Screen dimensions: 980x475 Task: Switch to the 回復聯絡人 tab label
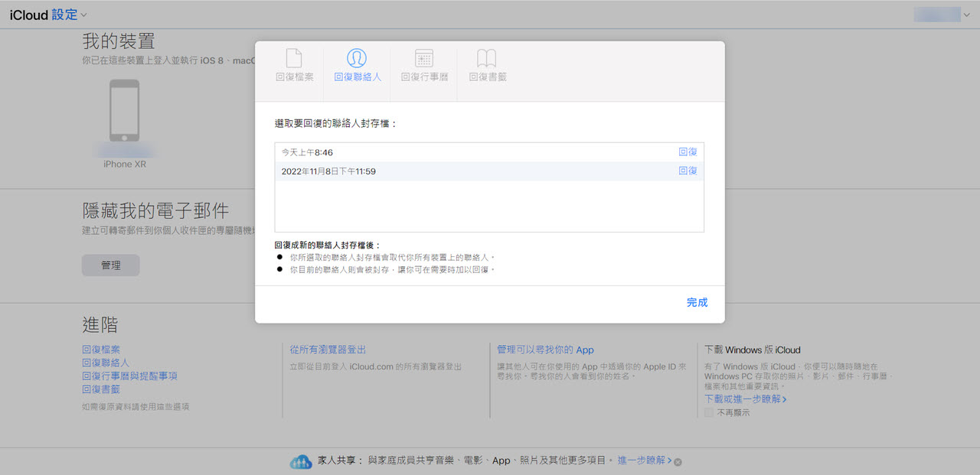click(358, 77)
